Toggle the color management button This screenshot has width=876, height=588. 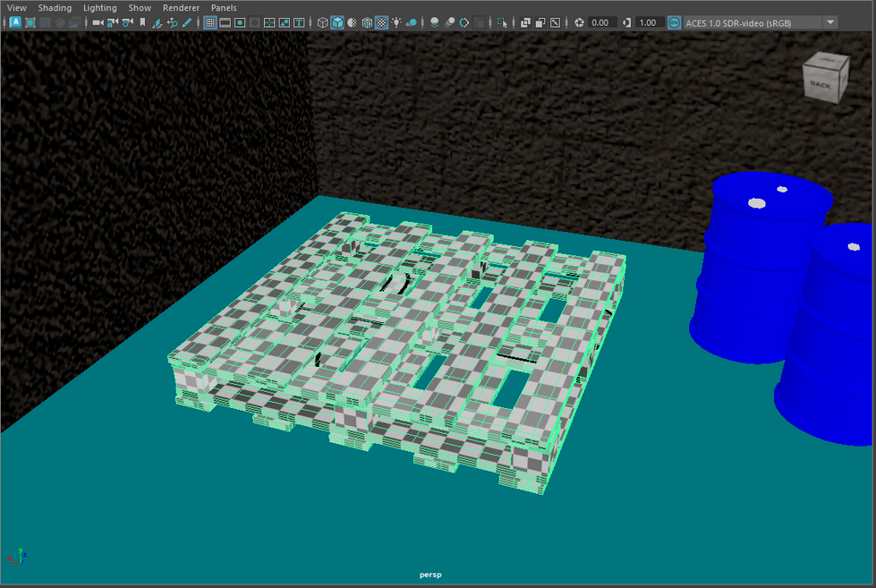point(673,22)
